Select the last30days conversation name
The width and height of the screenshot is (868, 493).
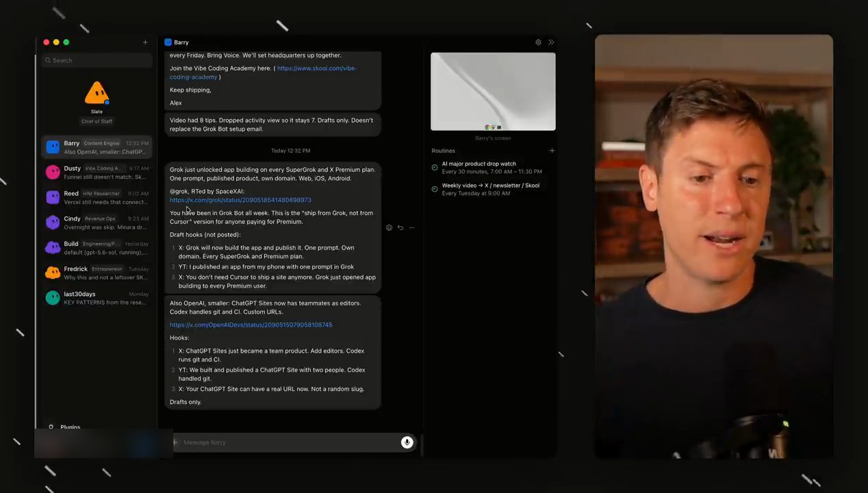tap(80, 294)
